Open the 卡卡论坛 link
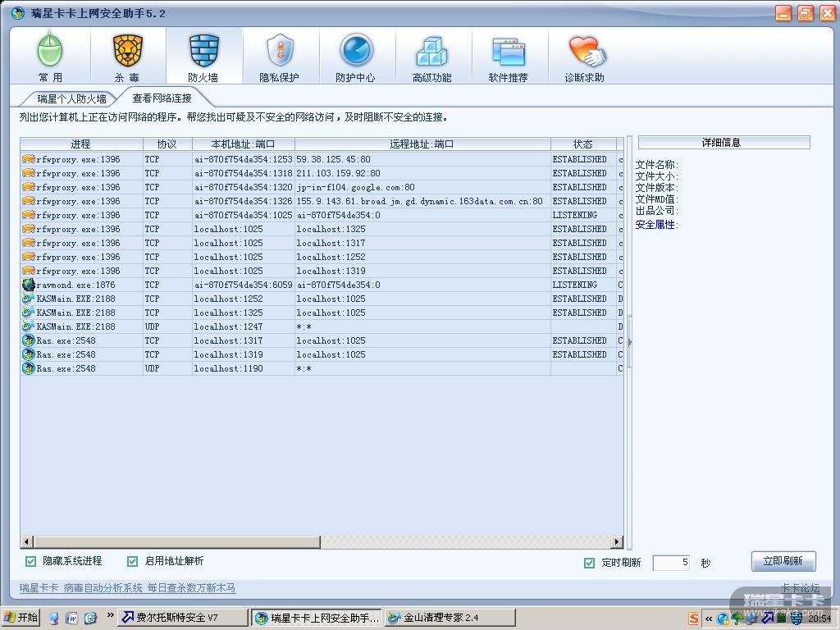 click(x=800, y=587)
